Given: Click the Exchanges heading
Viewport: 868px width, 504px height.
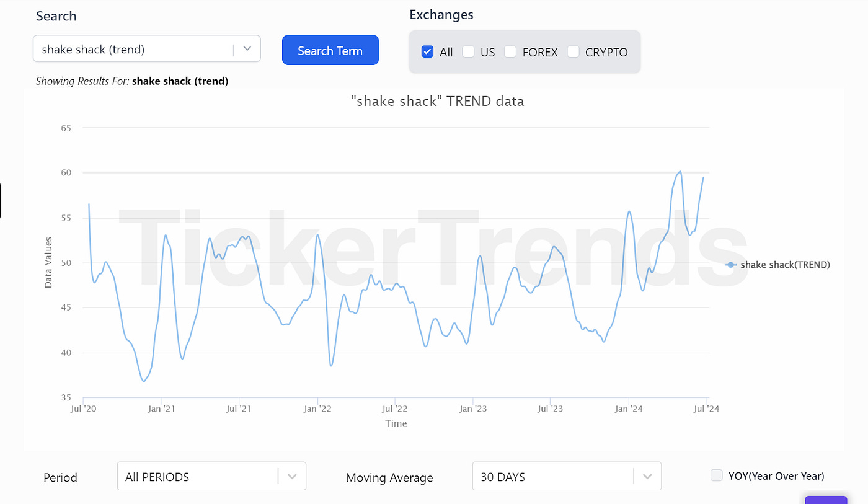Looking at the screenshot, I should 441,15.
